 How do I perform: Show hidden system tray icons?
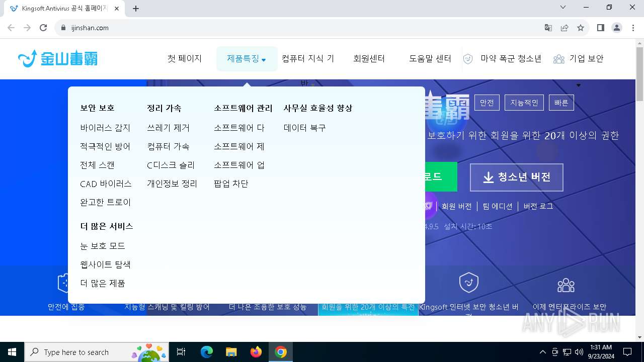[x=542, y=352]
